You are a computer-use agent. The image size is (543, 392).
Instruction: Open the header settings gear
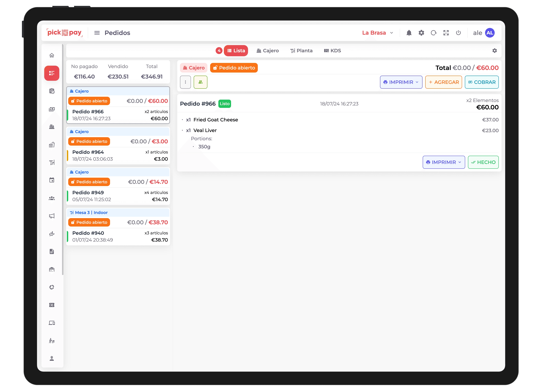click(421, 33)
